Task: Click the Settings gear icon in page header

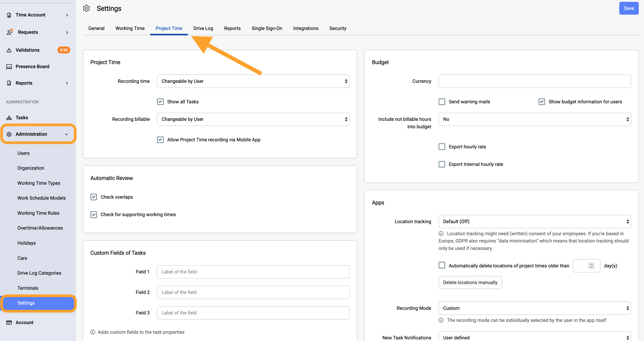Action: 86,8
